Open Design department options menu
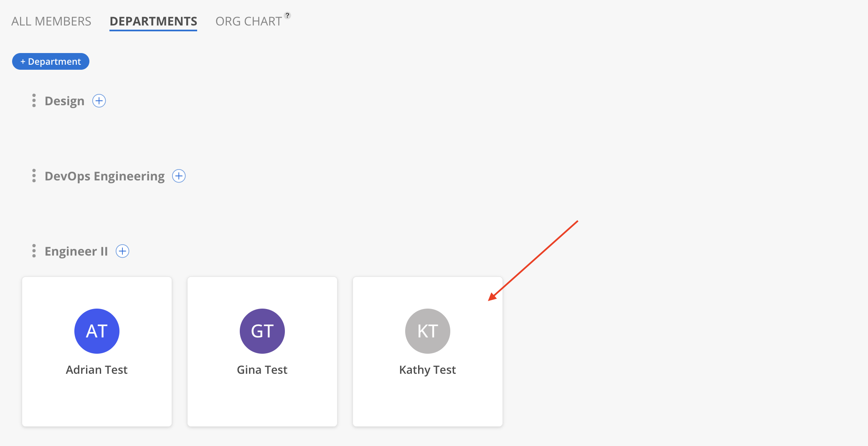The width and height of the screenshot is (868, 446). [34, 101]
